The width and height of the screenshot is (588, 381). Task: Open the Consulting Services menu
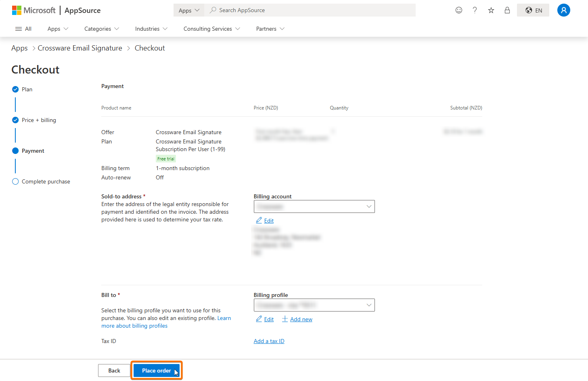[x=211, y=29]
